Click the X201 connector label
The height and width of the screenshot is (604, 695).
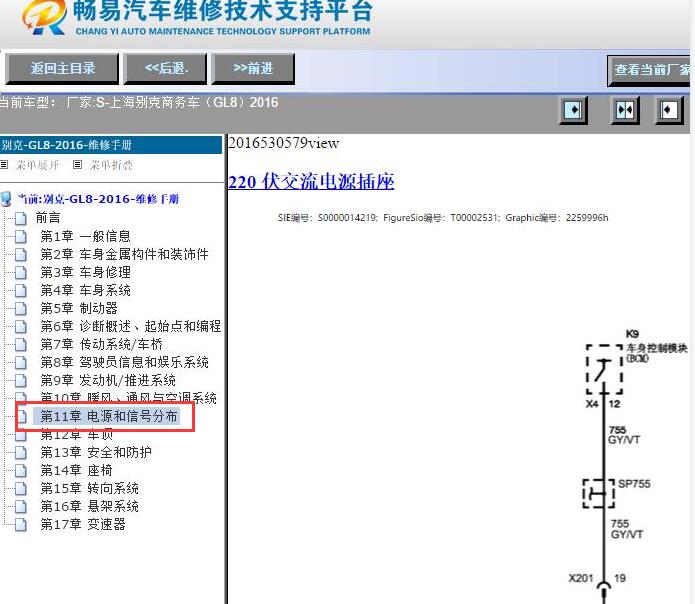coord(581,578)
